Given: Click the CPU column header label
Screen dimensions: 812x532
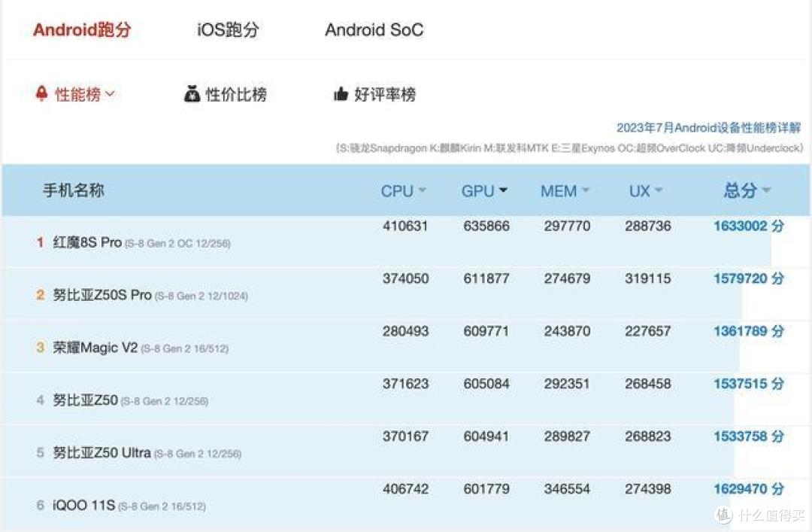Looking at the screenshot, I should (397, 191).
